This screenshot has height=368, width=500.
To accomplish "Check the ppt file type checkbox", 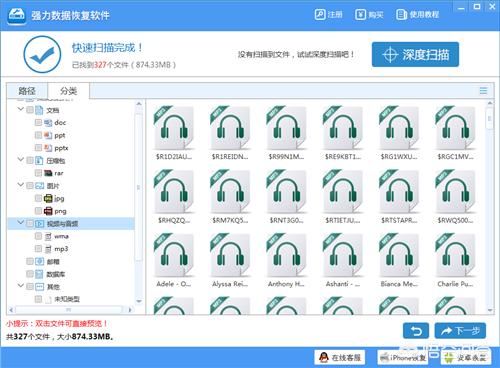I will 38,135.
